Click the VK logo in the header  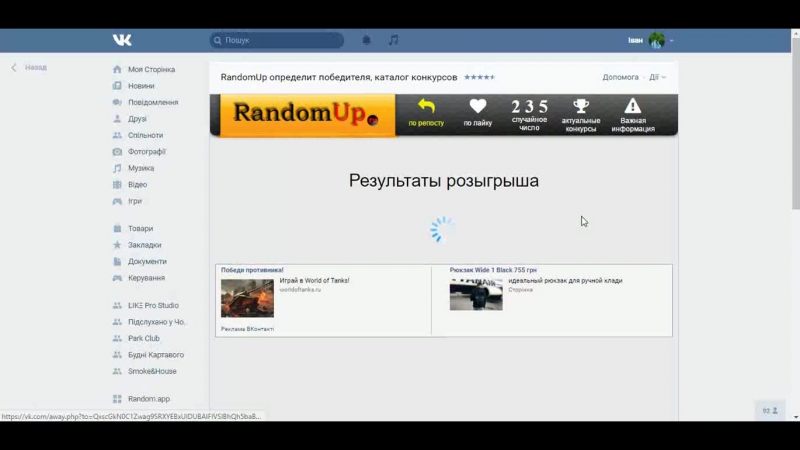point(122,40)
